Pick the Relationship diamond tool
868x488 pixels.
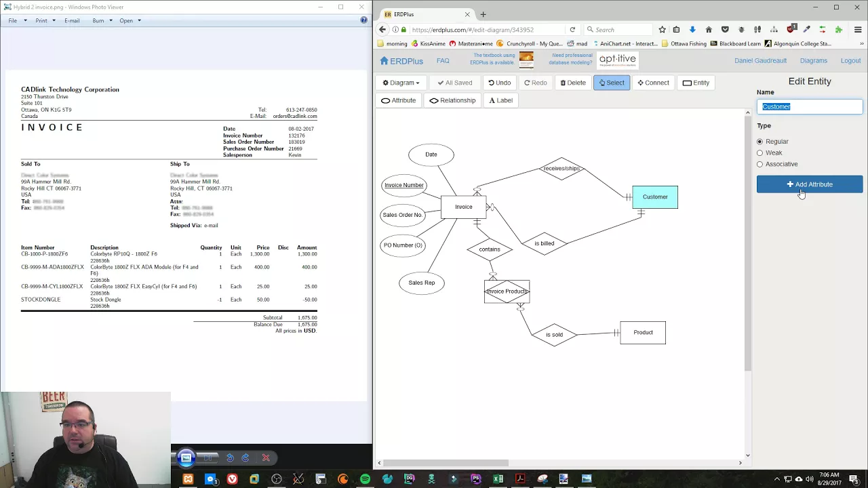453,100
